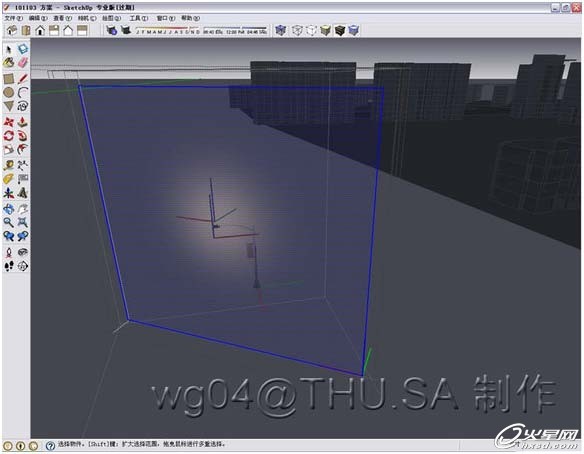Click the shadow month date slider

point(168,31)
